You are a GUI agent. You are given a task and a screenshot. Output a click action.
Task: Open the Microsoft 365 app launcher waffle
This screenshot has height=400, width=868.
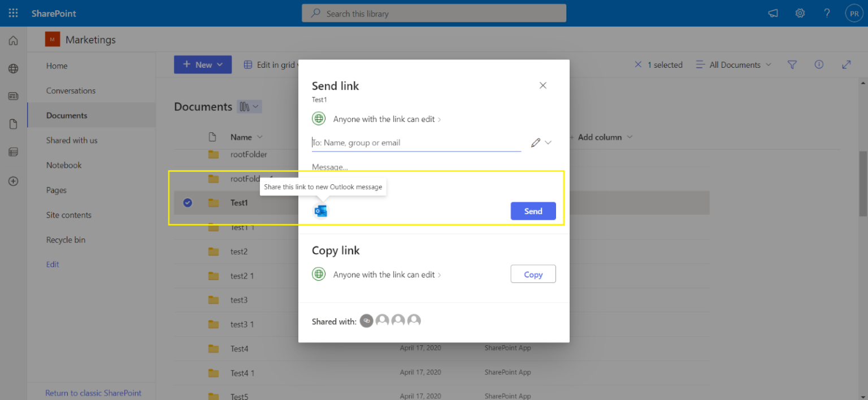click(x=12, y=13)
